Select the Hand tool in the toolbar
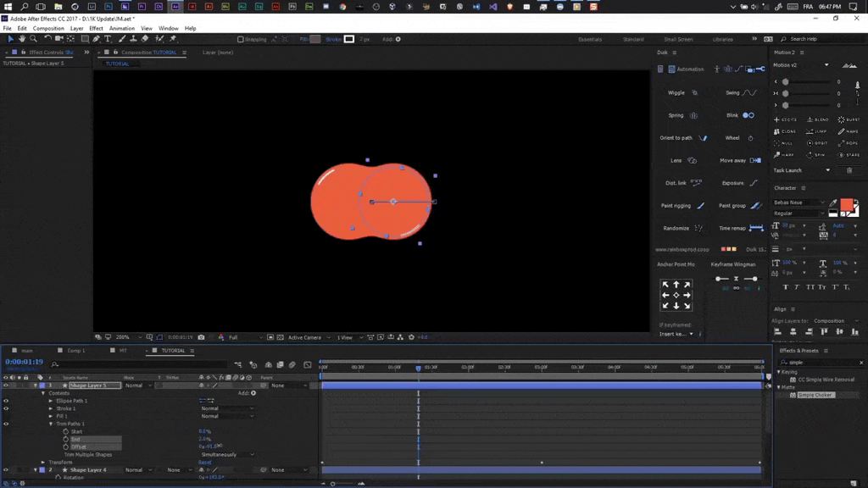 click(22, 39)
